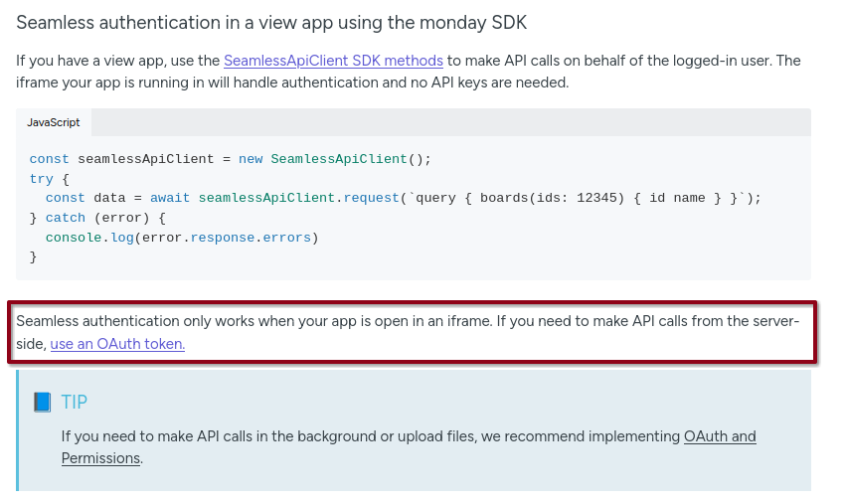The width and height of the screenshot is (845, 504).
Task: Click the 'console.log(error.response.errors)' code line
Action: coord(182,238)
